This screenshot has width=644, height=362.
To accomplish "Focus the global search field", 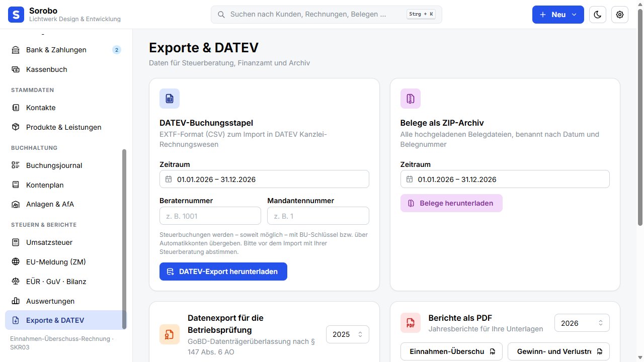I will pyautogui.click(x=327, y=15).
